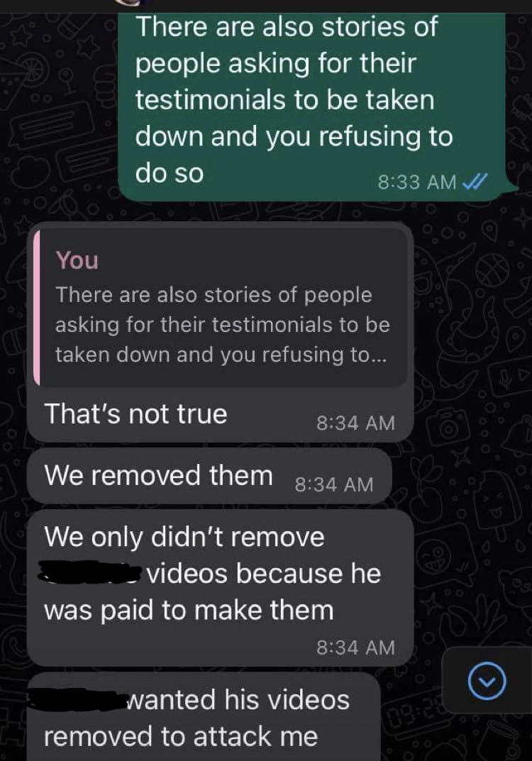Tap the 'do so' line in green bubble
Image resolution: width=532 pixels, height=761 pixels.
pos(170,173)
